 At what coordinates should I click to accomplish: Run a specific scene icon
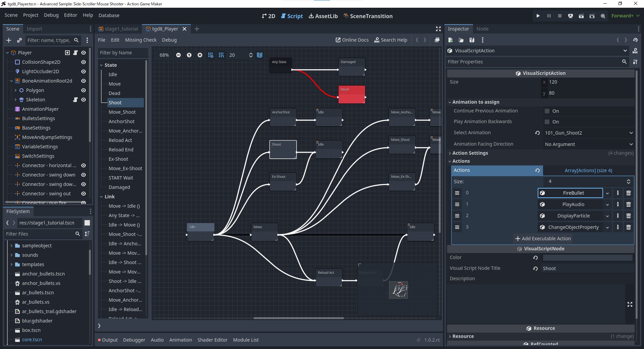point(592,16)
